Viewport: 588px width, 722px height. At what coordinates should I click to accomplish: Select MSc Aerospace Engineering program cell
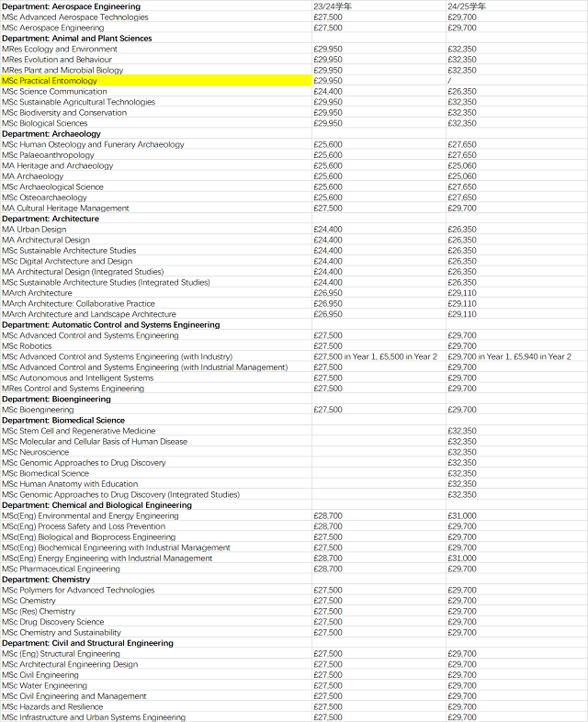point(156,28)
